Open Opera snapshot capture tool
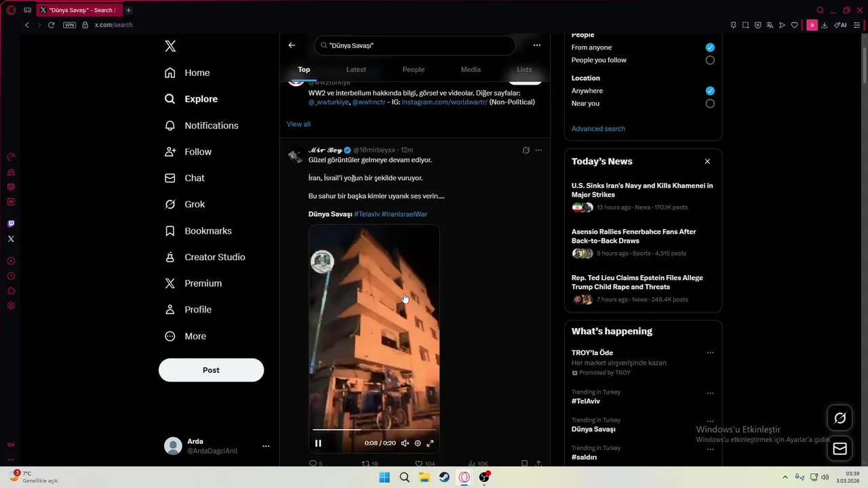Viewport: 868px width, 488px height. pos(745,25)
